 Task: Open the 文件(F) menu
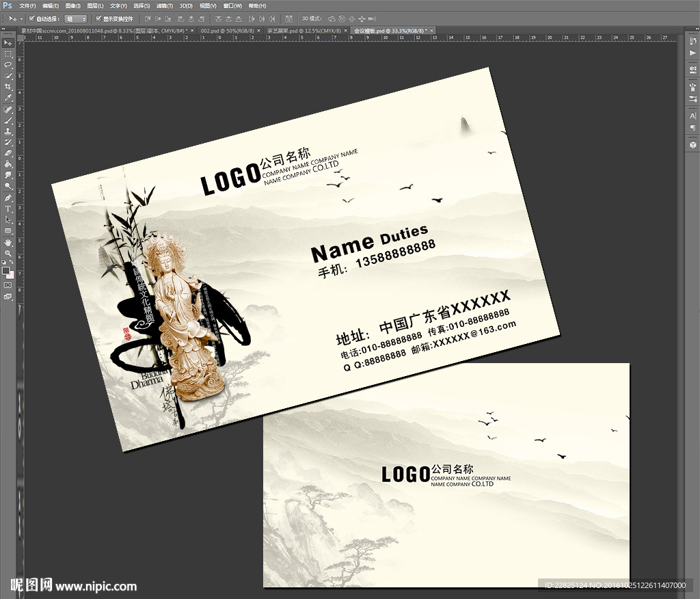click(27, 5)
